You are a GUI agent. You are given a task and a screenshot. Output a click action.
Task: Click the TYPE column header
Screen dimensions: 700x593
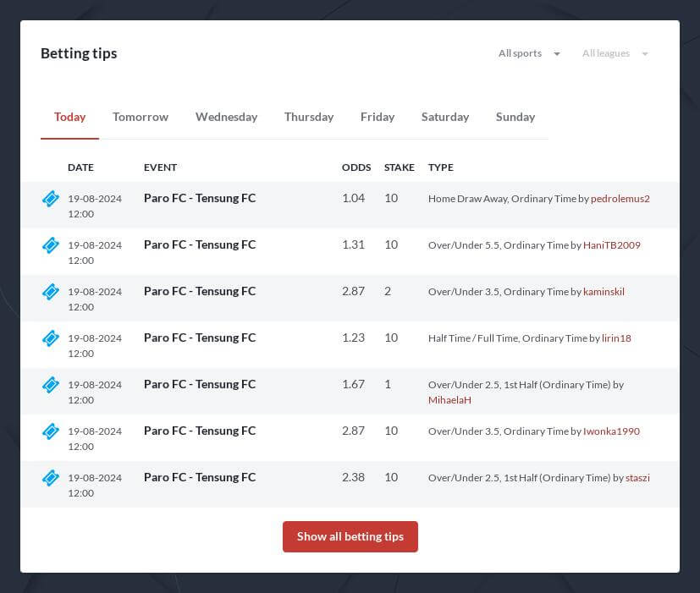click(441, 167)
